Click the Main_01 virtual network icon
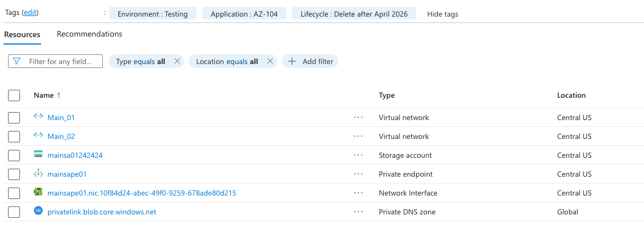The height and width of the screenshot is (239, 644). tap(38, 117)
